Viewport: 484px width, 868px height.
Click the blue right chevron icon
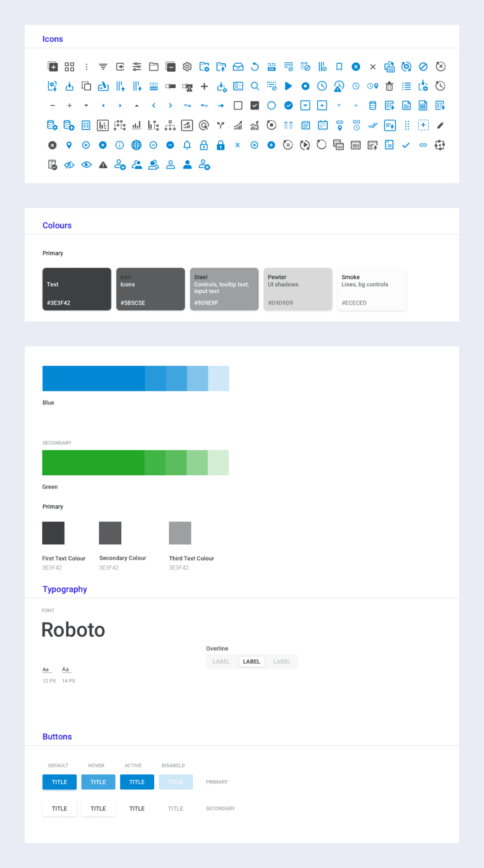pyautogui.click(x=170, y=106)
